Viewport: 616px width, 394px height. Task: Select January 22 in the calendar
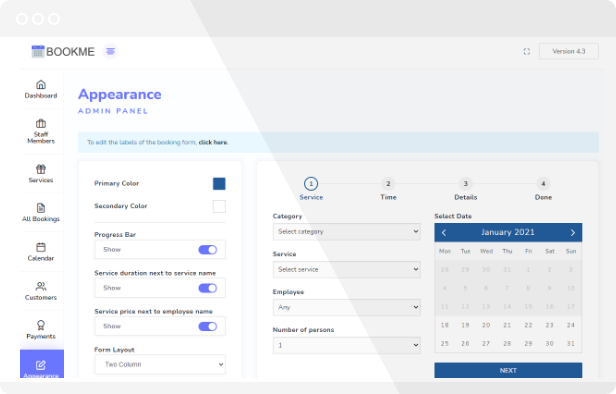(x=528, y=325)
